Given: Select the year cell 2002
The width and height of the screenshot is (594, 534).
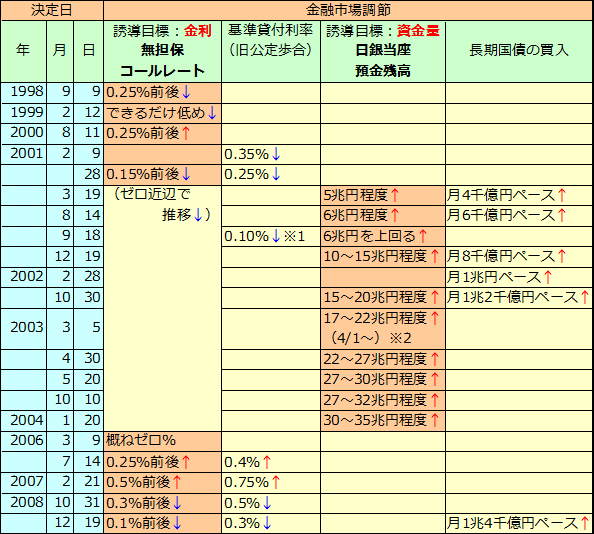Looking at the screenshot, I should tap(23, 277).
